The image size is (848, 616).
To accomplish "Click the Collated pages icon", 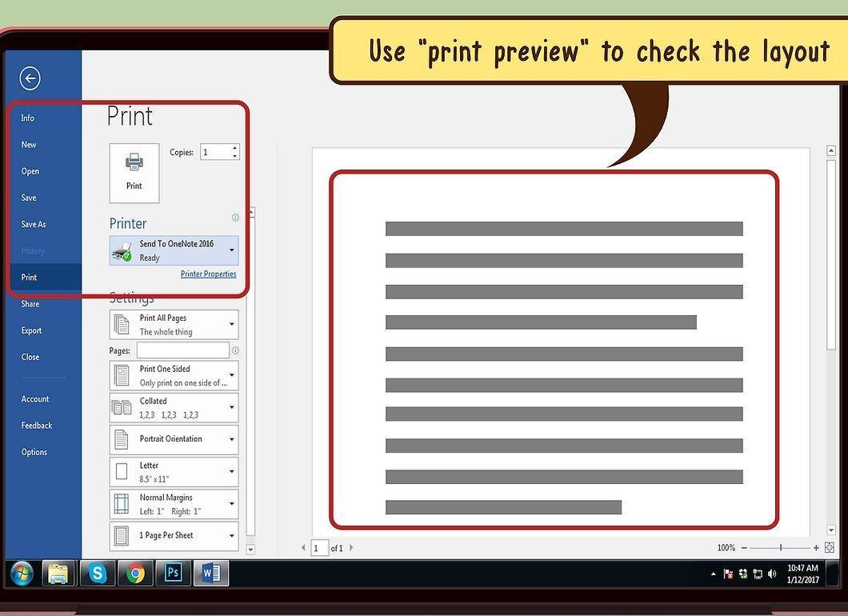I will tap(122, 407).
